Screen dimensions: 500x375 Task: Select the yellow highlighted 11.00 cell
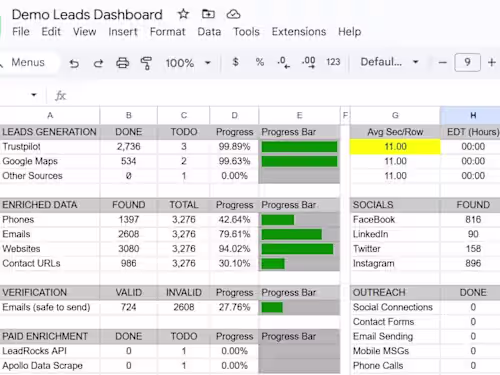pos(395,147)
